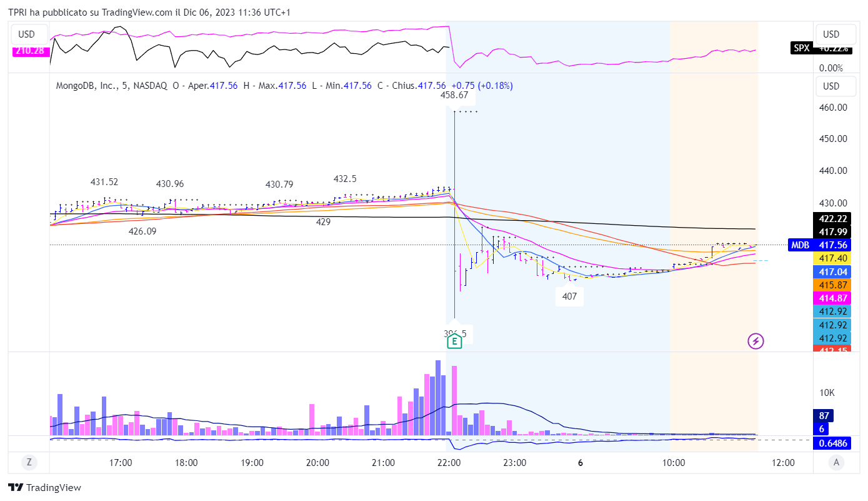The image size is (868, 501).
Task: Open USD currency dropdown at top left
Action: coord(27,34)
